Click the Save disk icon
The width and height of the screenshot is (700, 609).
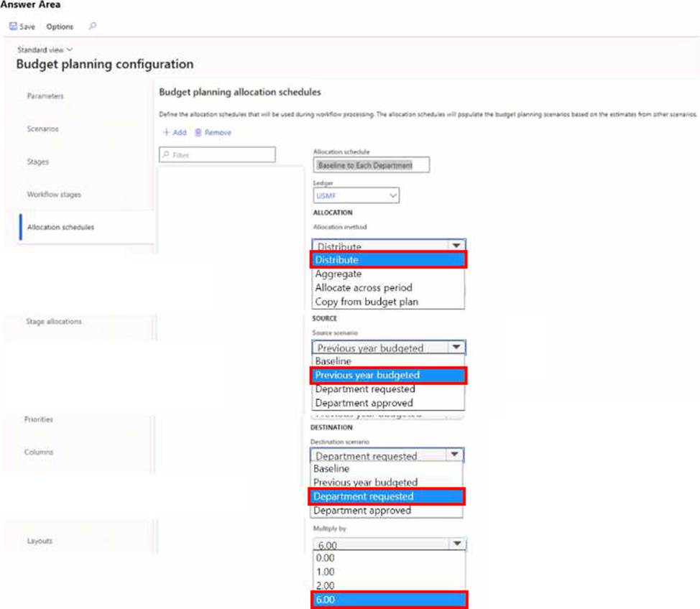click(x=13, y=27)
